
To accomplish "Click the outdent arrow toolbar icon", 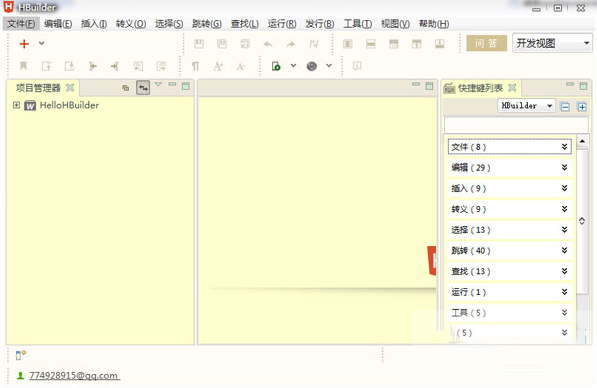I will [93, 66].
